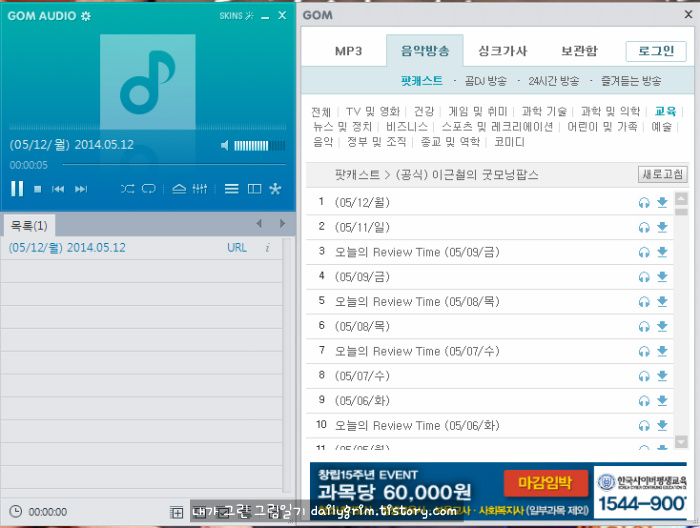Toggle the playlist panel icon
Image resolution: width=700 pixels, height=528 pixels.
point(231,189)
